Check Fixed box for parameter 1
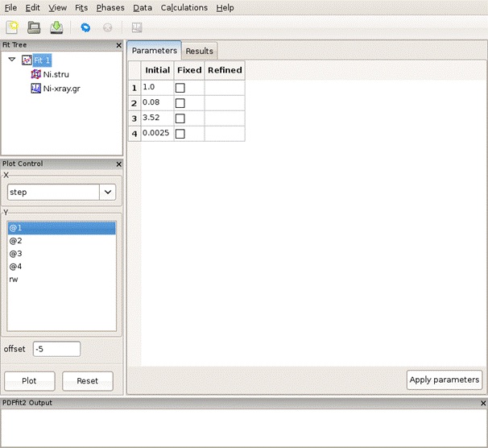This screenshot has height=448, width=488. [180, 87]
